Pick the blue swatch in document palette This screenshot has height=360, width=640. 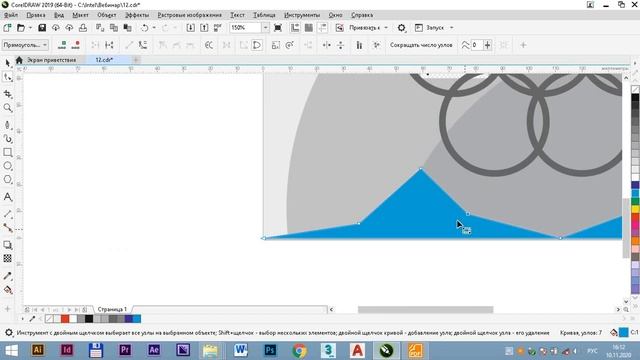click(x=137, y=319)
